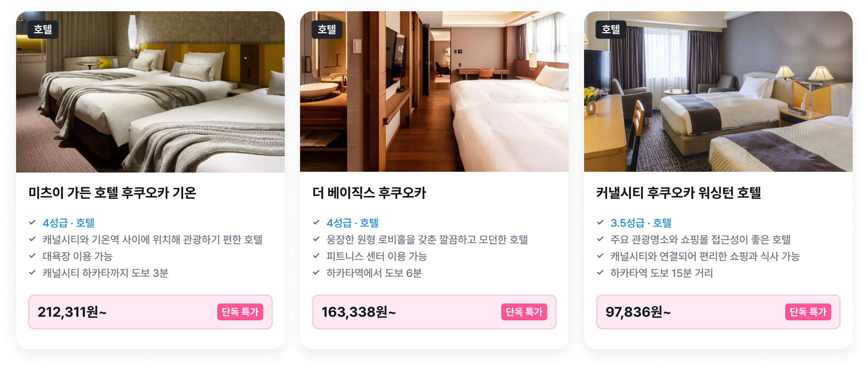Image resolution: width=868 pixels, height=369 pixels.
Task: Click checkmark icon beside 피트니스 센터 이용 가능
Action: pos(316,256)
